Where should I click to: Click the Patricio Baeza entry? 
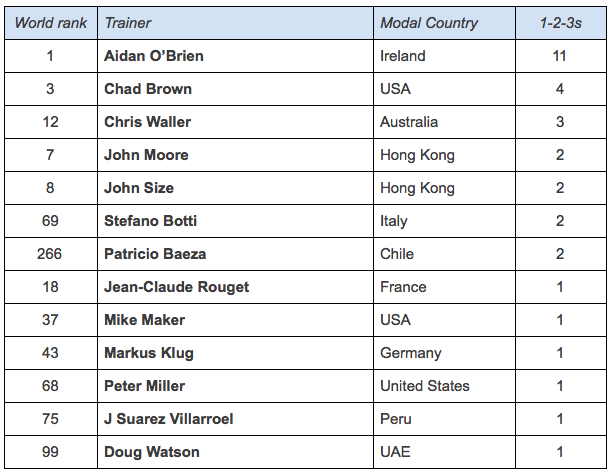tap(155, 254)
